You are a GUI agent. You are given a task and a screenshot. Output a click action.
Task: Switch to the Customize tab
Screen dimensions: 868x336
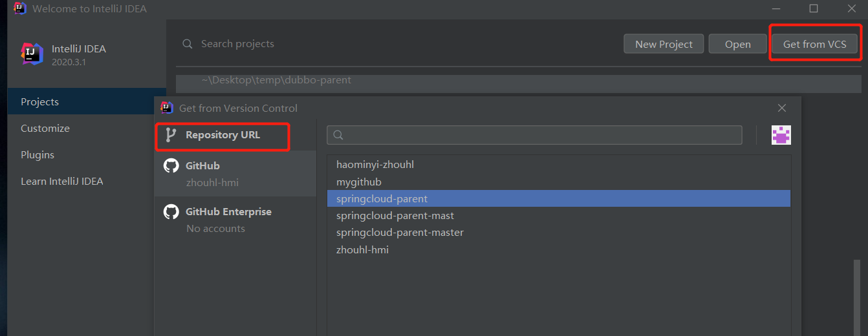point(45,129)
